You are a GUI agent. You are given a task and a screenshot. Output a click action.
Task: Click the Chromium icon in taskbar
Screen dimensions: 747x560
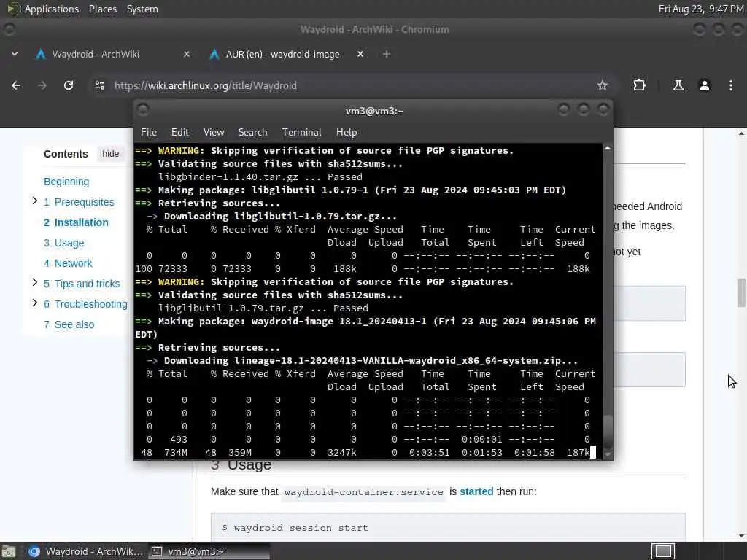click(x=34, y=551)
